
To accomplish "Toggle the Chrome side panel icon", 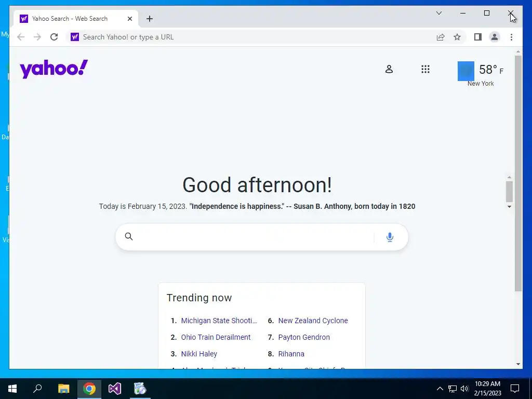I will coord(478,37).
